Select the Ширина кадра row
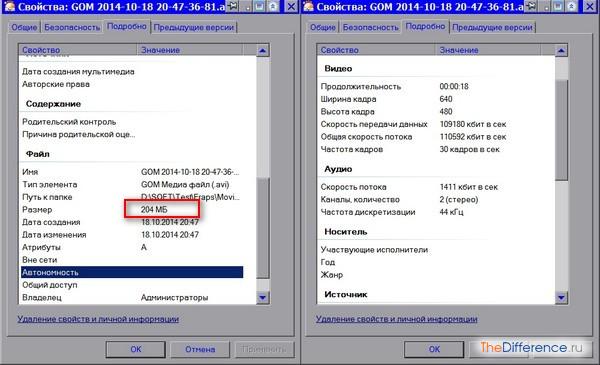The height and width of the screenshot is (365, 600). (430, 99)
